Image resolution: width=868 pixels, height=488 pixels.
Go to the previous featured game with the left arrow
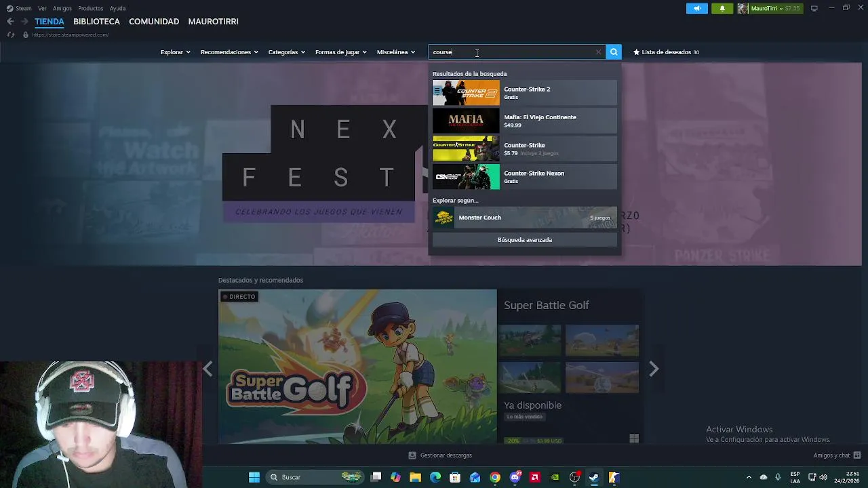208,369
